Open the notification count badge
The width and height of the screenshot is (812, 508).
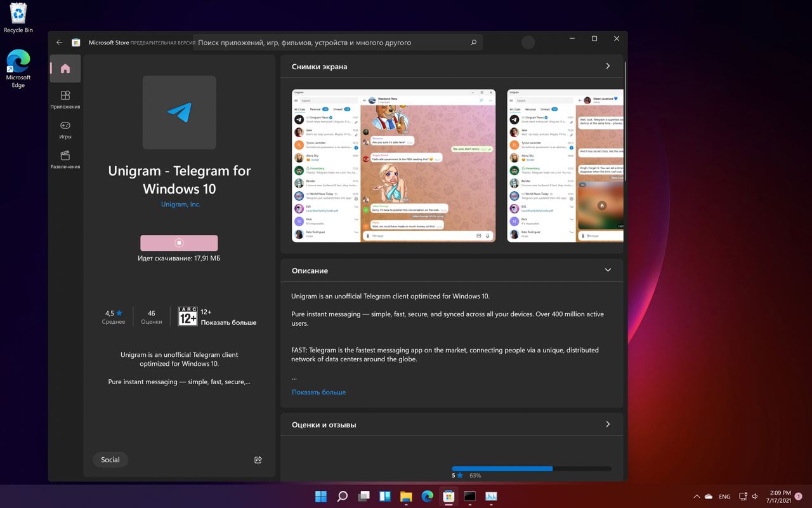799,497
